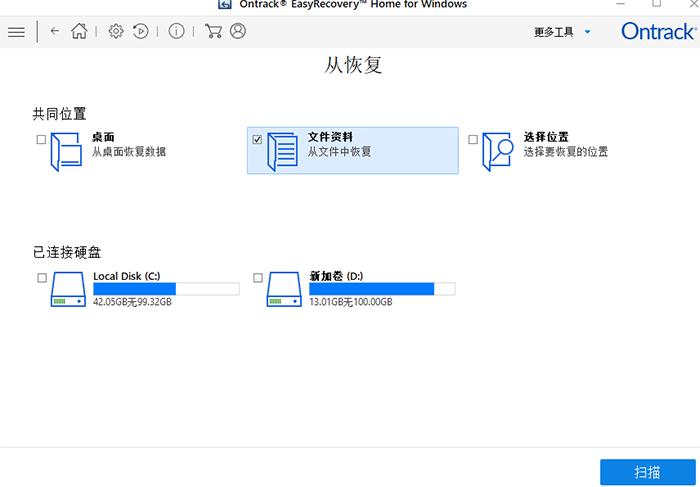The image size is (700, 487).
Task: Click the 从桌面恢复数据 description
Action: (129, 152)
